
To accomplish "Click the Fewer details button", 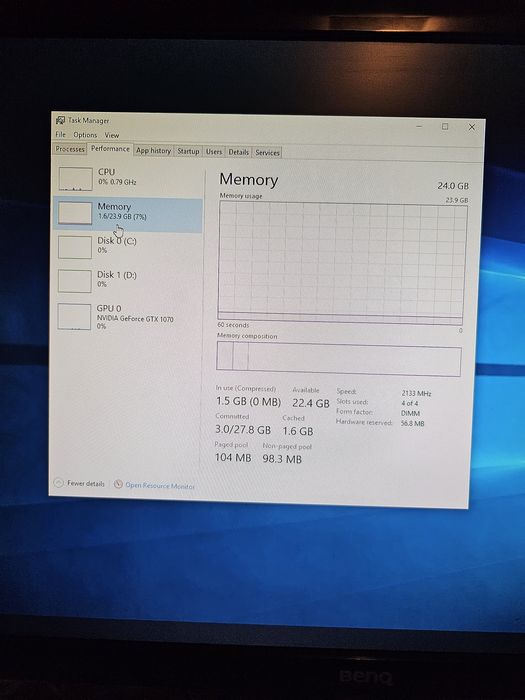I will pyautogui.click(x=79, y=483).
